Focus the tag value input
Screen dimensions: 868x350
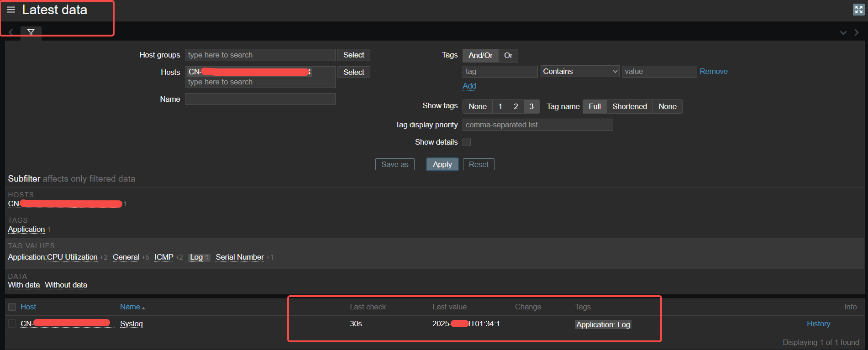coord(659,72)
